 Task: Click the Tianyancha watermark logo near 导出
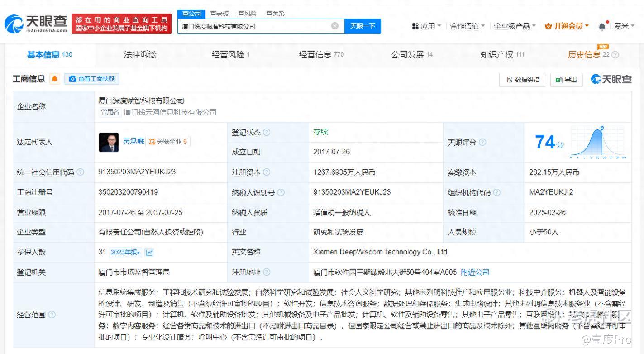point(611,79)
